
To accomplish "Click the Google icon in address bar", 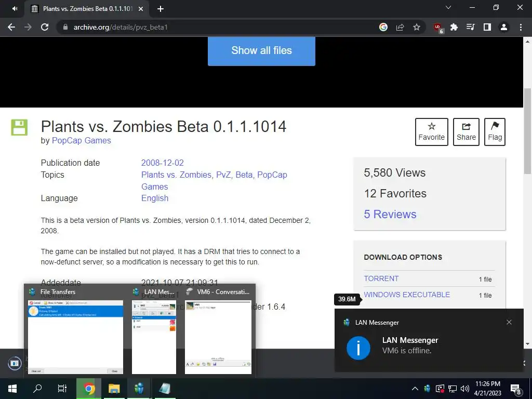I will click(383, 27).
